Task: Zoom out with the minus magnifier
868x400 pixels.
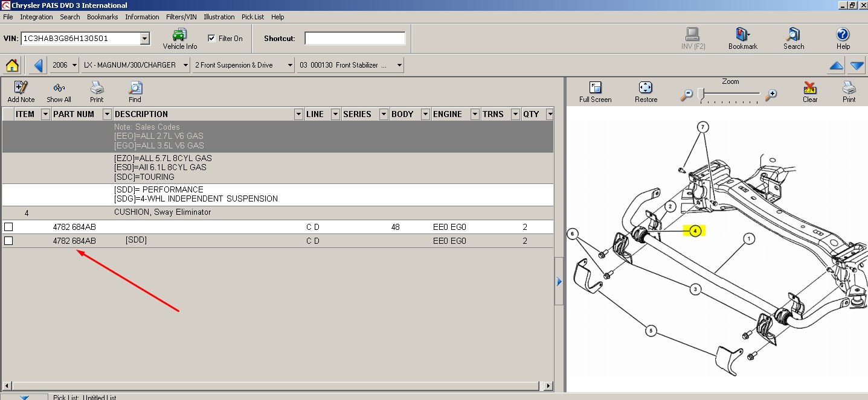Action: 687,95
